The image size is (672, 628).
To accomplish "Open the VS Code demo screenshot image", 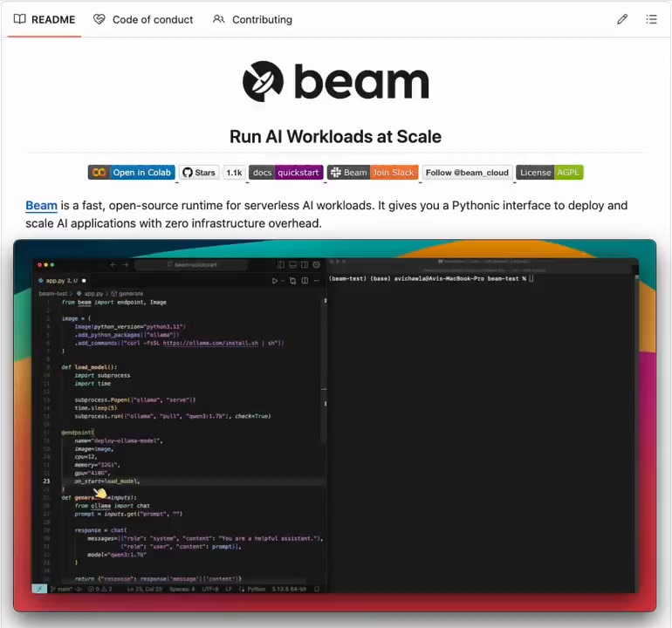I will 335,426.
